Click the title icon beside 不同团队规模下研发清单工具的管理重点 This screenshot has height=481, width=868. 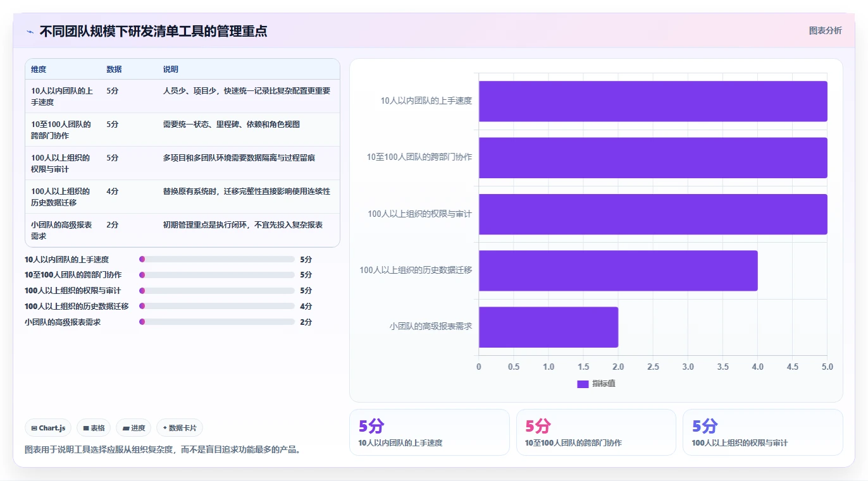(x=30, y=32)
